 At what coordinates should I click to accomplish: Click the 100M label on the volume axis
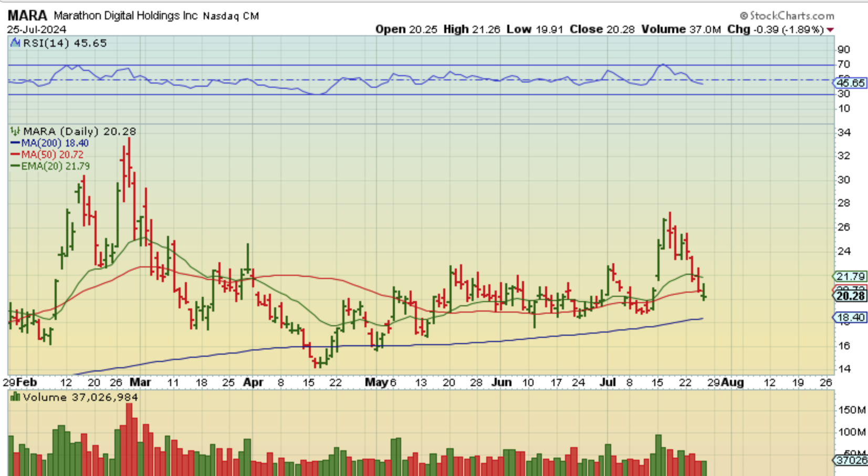tap(852, 432)
